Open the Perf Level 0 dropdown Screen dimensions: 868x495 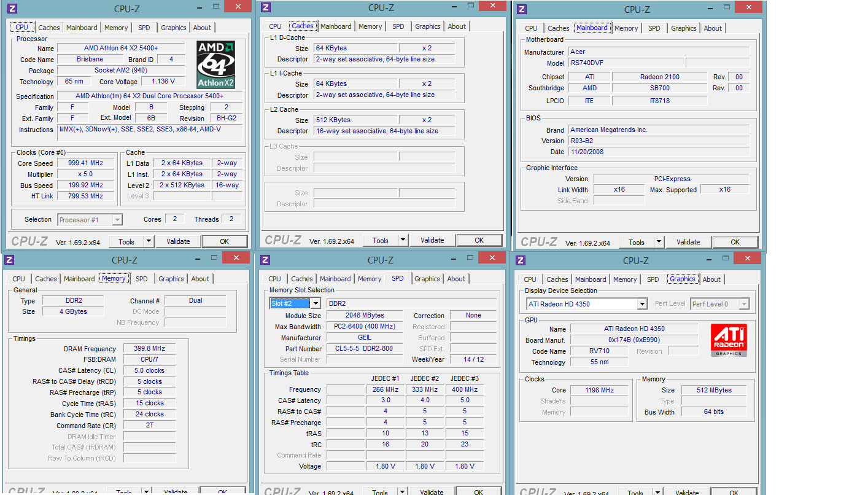pyautogui.click(x=719, y=304)
